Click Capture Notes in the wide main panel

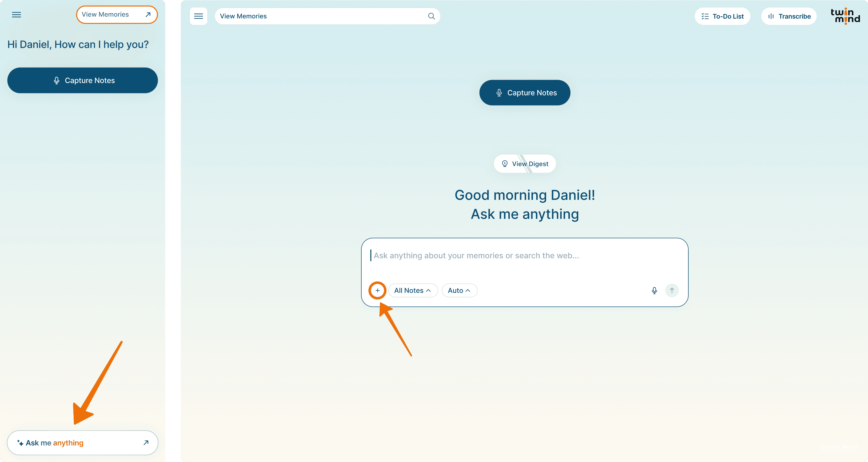tap(525, 93)
